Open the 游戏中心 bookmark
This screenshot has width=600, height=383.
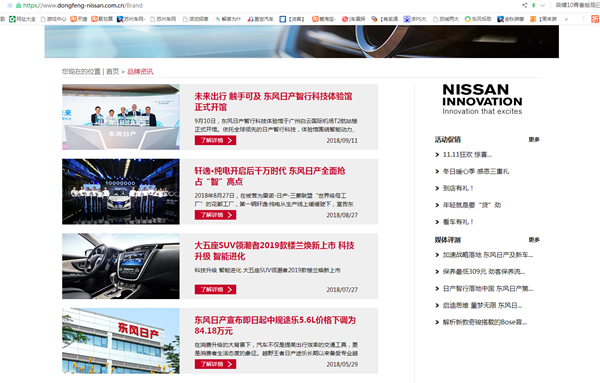point(53,19)
